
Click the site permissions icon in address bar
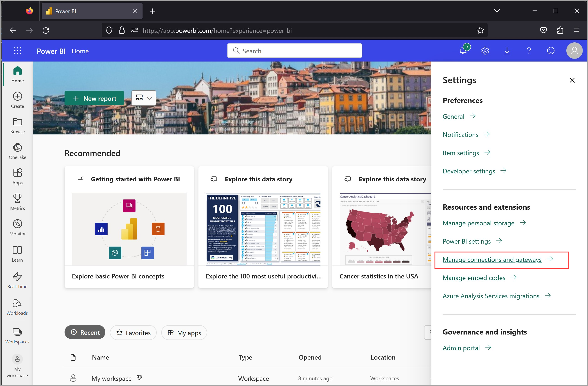pyautogui.click(x=134, y=30)
